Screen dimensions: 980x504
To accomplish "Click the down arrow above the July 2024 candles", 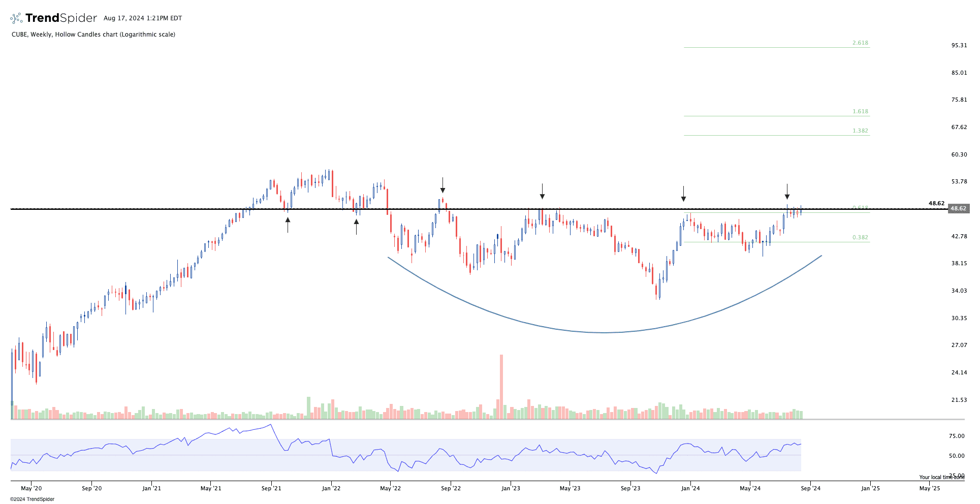I will point(787,192).
